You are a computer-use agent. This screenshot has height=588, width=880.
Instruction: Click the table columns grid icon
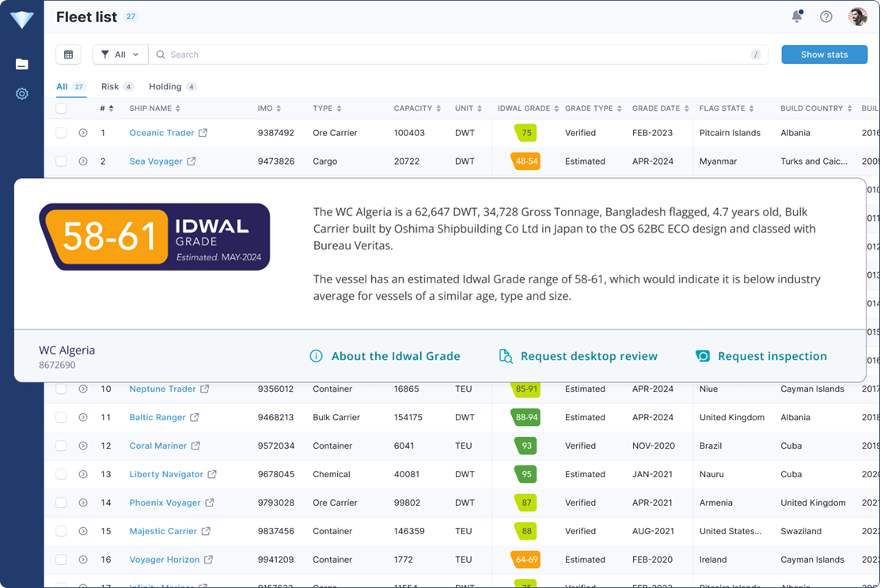pyautogui.click(x=69, y=55)
